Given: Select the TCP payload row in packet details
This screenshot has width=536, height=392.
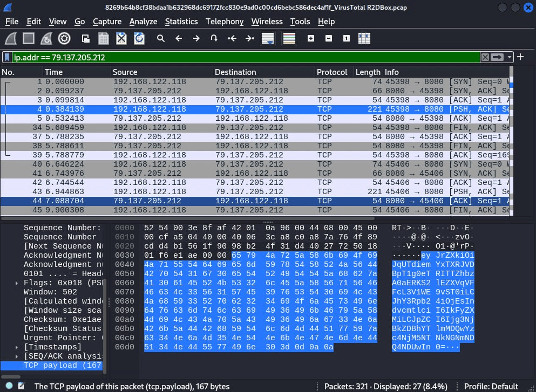Looking at the screenshot, I should [x=51, y=366].
